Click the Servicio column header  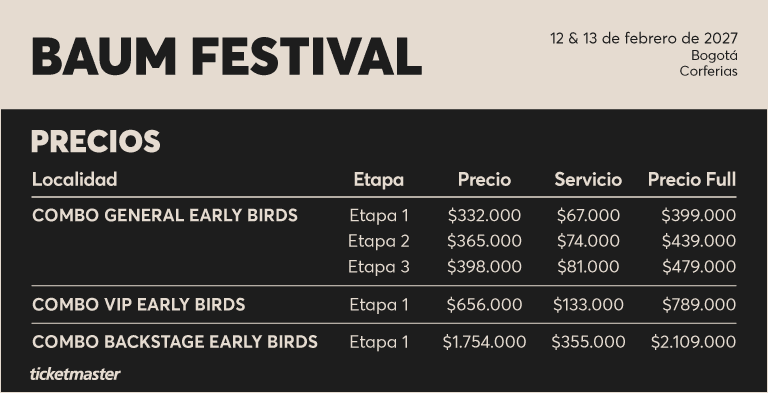tap(588, 179)
